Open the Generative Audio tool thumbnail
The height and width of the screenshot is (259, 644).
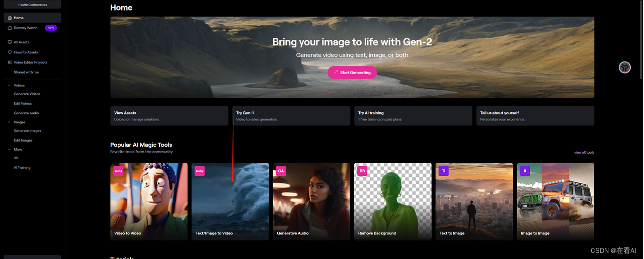tap(311, 201)
